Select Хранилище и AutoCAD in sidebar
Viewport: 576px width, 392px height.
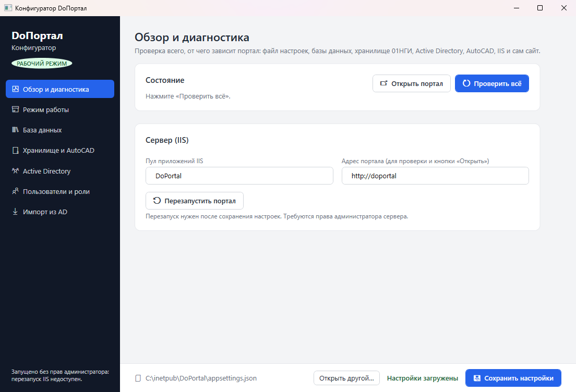point(60,151)
